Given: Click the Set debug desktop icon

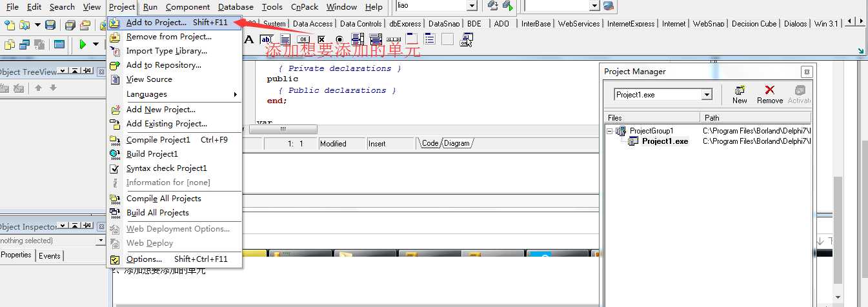Looking at the screenshot, I should [507, 6].
